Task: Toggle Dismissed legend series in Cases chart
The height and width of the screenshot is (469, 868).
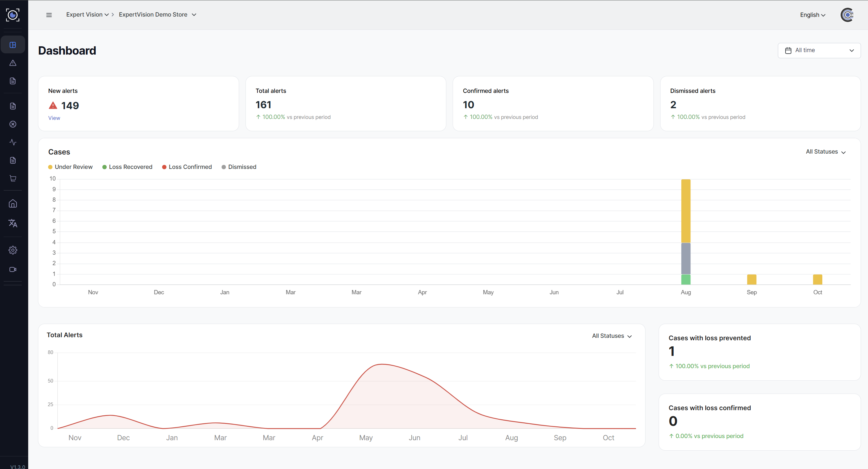Action: (239, 167)
